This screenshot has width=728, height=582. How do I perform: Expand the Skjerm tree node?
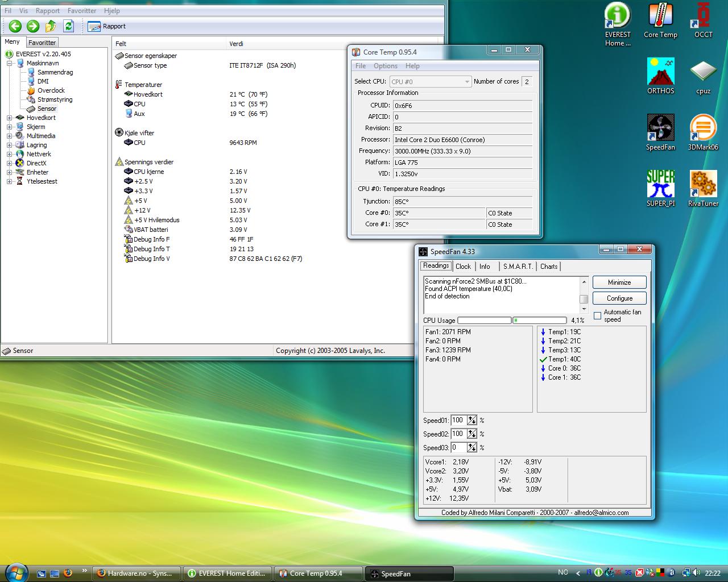coord(9,127)
